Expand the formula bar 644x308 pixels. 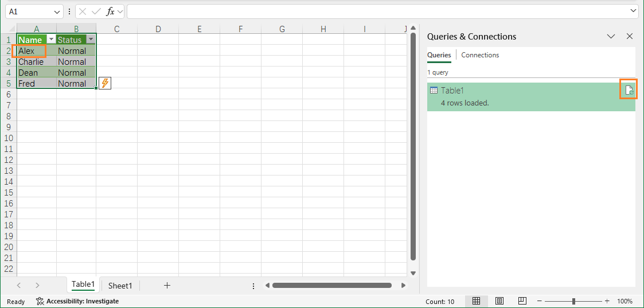(x=633, y=11)
